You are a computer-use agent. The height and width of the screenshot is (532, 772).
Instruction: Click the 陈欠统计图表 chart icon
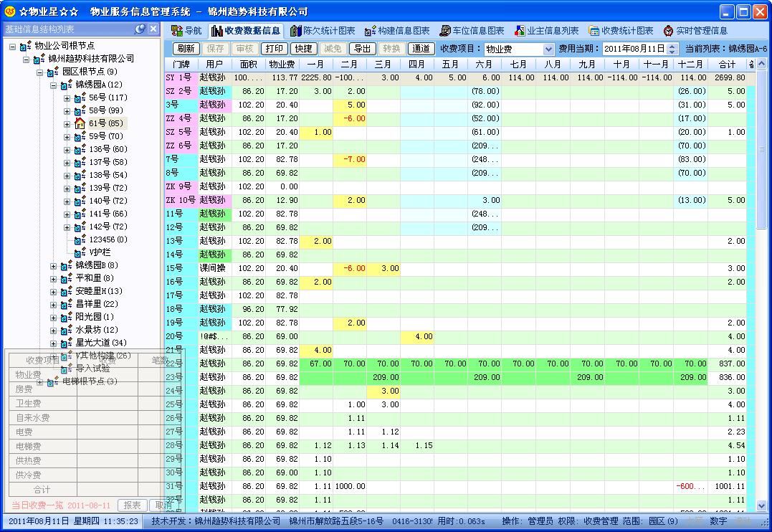pyautogui.click(x=296, y=31)
